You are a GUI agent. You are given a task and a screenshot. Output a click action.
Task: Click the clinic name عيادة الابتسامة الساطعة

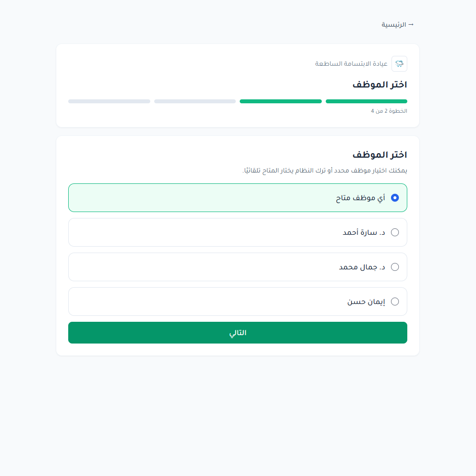[x=351, y=64]
